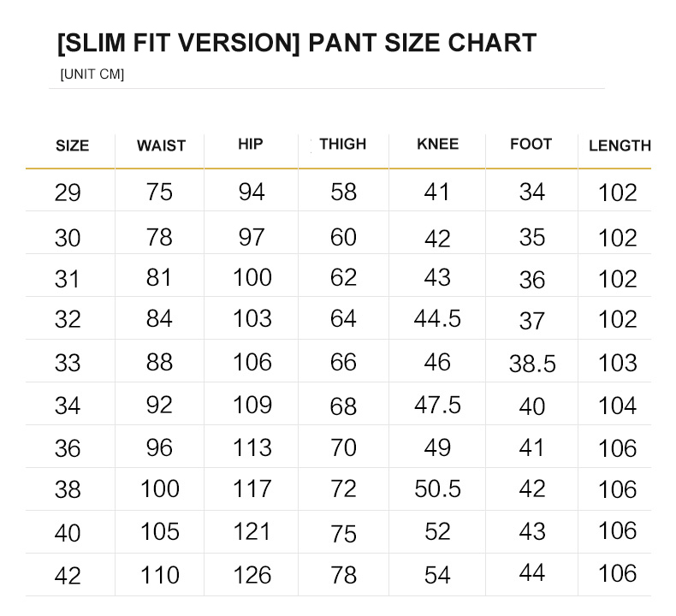Click the FOOT column header

531,144
